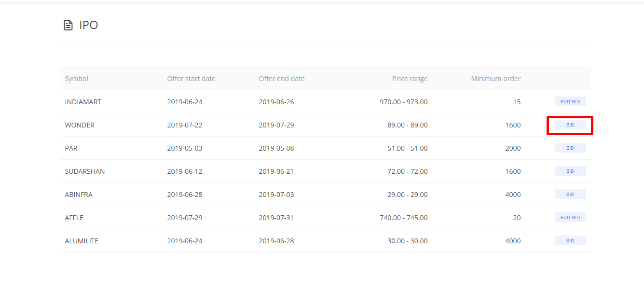Viewport: 644px width, 294px height.
Task: Click the Price range column header
Action: tap(410, 79)
